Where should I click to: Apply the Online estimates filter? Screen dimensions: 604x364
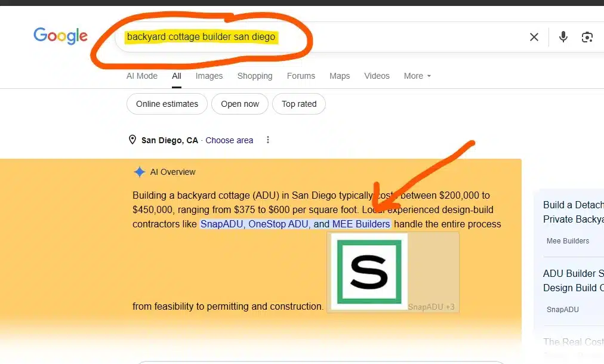167,104
